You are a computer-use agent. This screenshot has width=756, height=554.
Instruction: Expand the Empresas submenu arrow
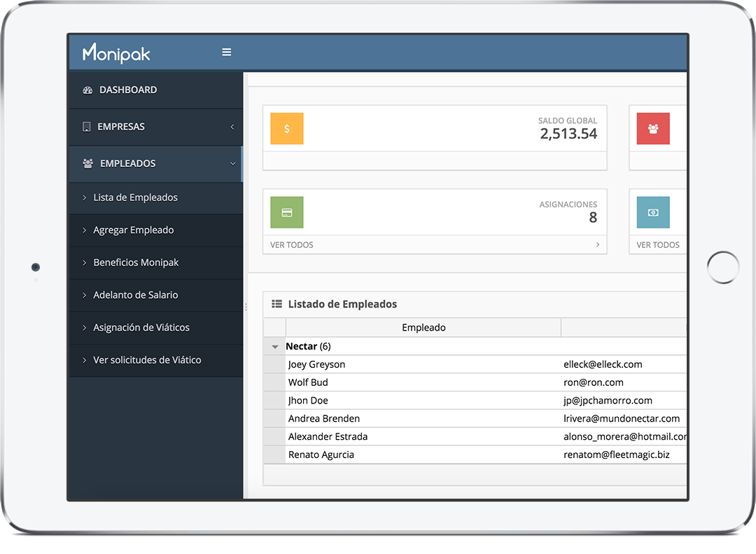tap(232, 127)
